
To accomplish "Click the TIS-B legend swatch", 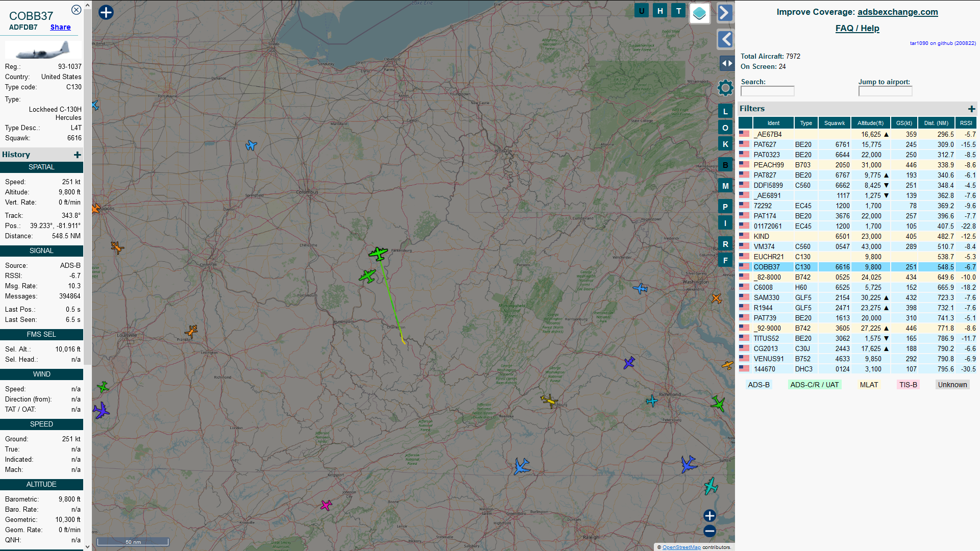I will (x=908, y=385).
